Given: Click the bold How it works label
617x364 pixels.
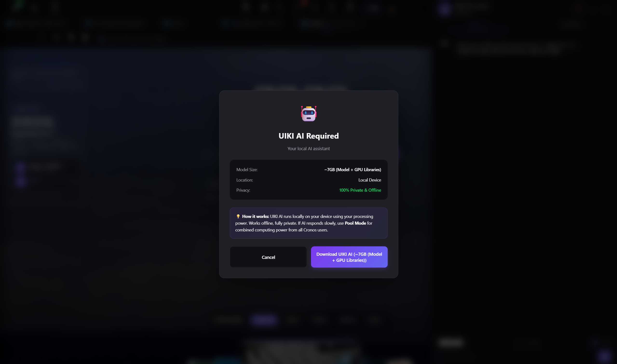Looking at the screenshot, I should 255,216.
